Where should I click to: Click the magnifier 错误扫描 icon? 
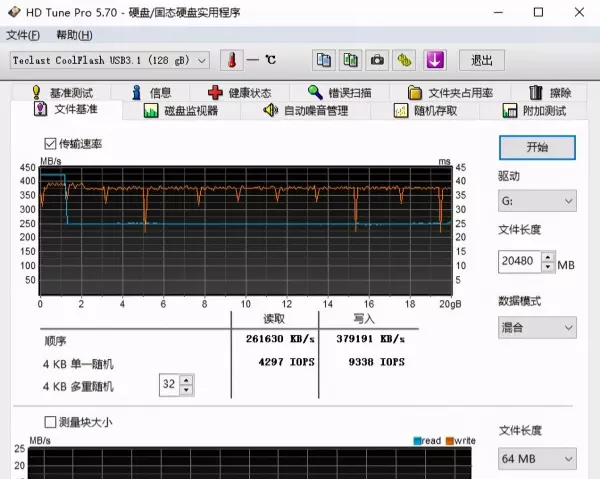point(315,92)
